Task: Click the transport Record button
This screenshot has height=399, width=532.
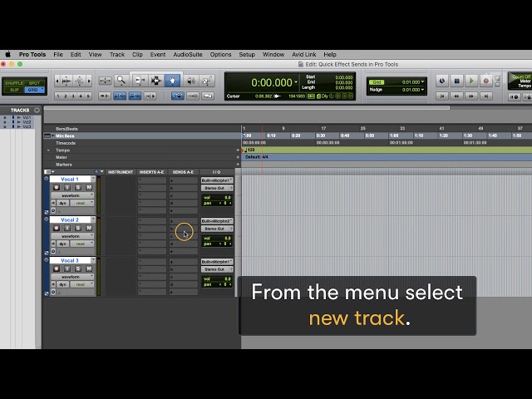Action: (x=485, y=81)
